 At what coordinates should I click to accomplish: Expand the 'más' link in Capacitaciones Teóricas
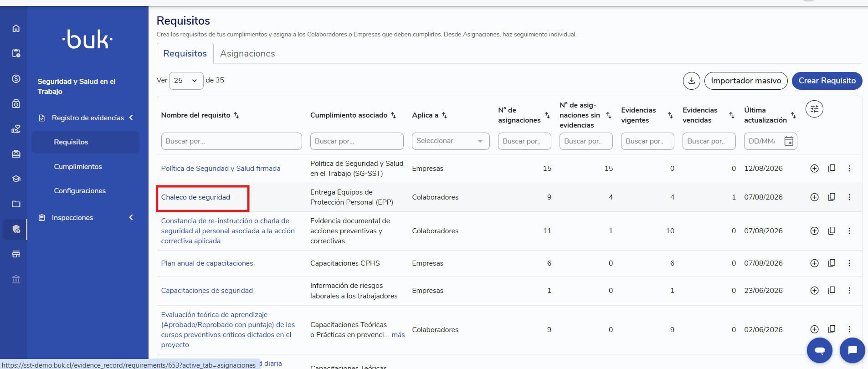click(398, 335)
